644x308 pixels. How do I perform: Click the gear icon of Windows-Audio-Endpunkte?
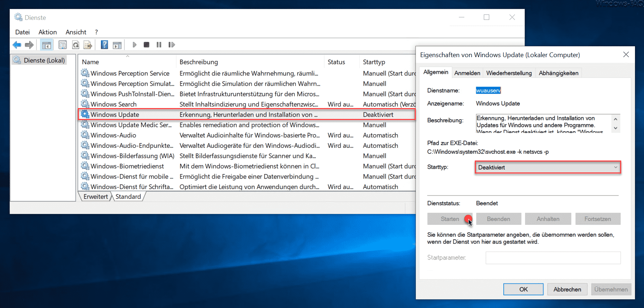pyautogui.click(x=85, y=145)
